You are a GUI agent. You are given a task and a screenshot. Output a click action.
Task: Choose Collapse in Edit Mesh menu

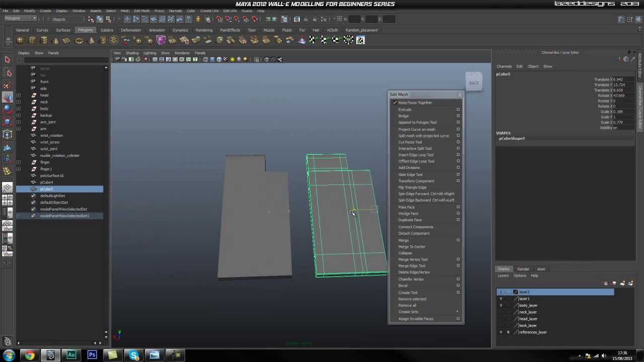405,253
